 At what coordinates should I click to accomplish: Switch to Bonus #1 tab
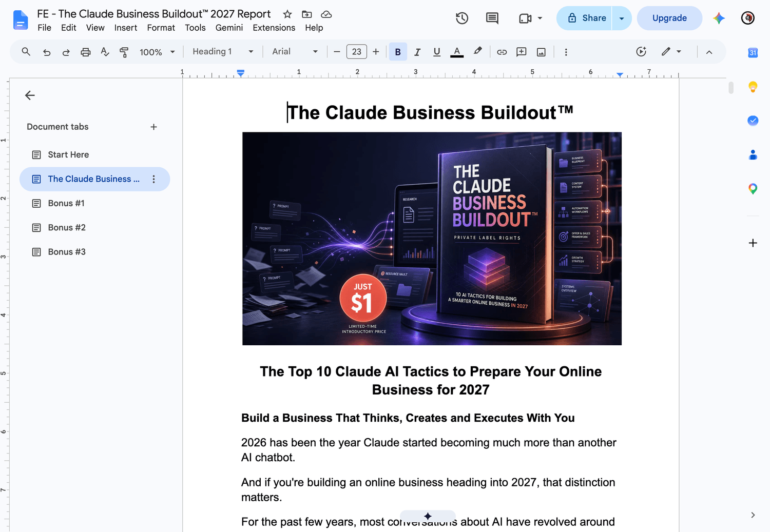click(x=94, y=203)
